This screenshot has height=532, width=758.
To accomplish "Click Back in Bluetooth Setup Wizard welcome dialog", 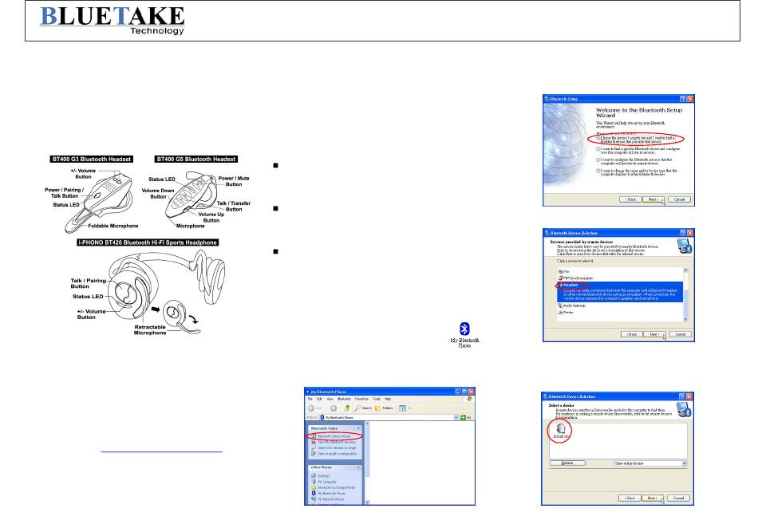I will [x=631, y=199].
